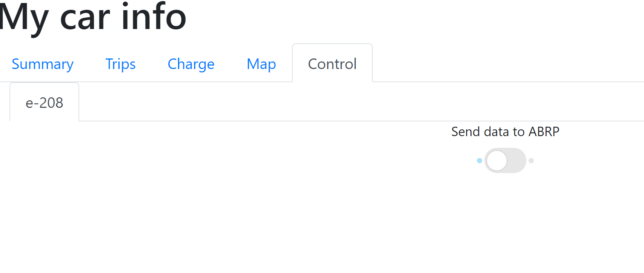Viewport: 644px width, 273px height.
Task: Click the switch below Send data to ABRP
Action: (505, 160)
